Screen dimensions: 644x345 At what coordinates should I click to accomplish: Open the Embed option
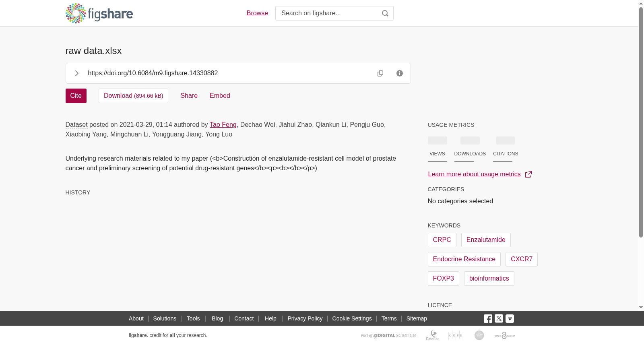click(220, 96)
